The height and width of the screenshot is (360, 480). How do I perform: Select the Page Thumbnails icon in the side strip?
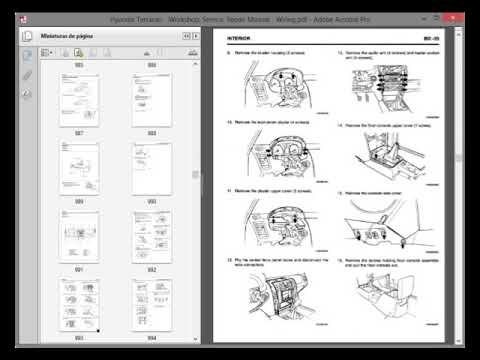[27, 55]
